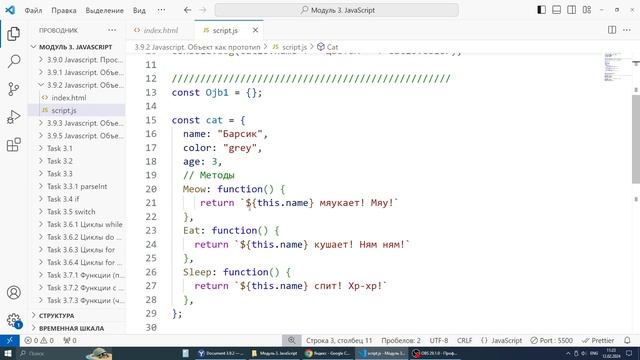Click the Prettier status item
The image size is (640, 360).
click(x=598, y=340)
